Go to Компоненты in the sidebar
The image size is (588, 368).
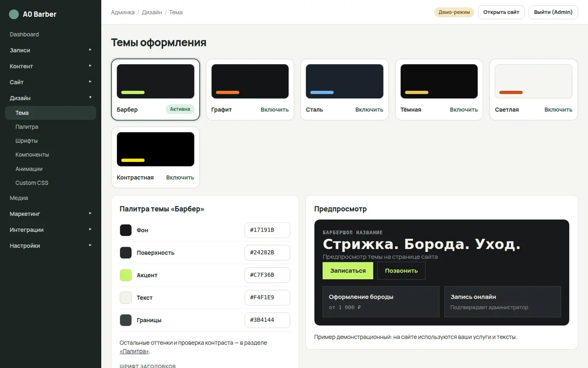click(50, 155)
